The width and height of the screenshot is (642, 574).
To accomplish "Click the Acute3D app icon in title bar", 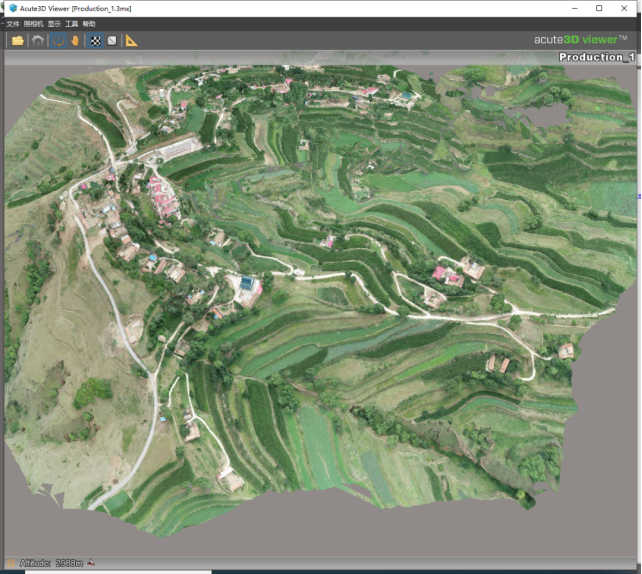I will pos(11,8).
